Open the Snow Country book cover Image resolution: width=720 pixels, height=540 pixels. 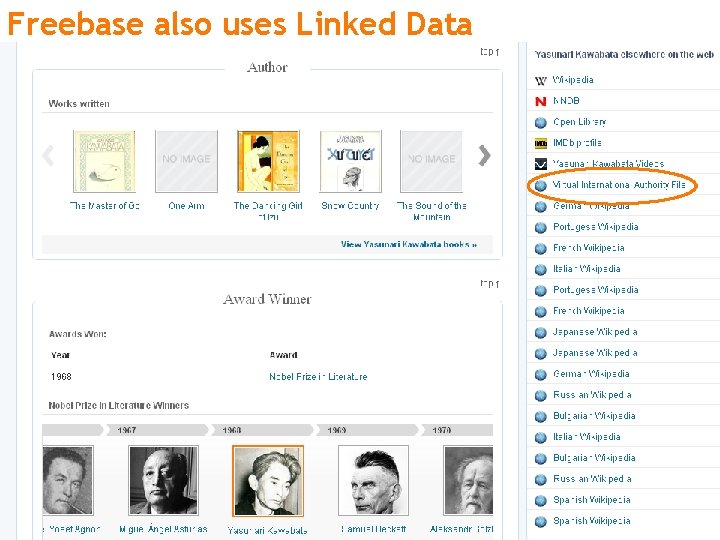pos(350,162)
